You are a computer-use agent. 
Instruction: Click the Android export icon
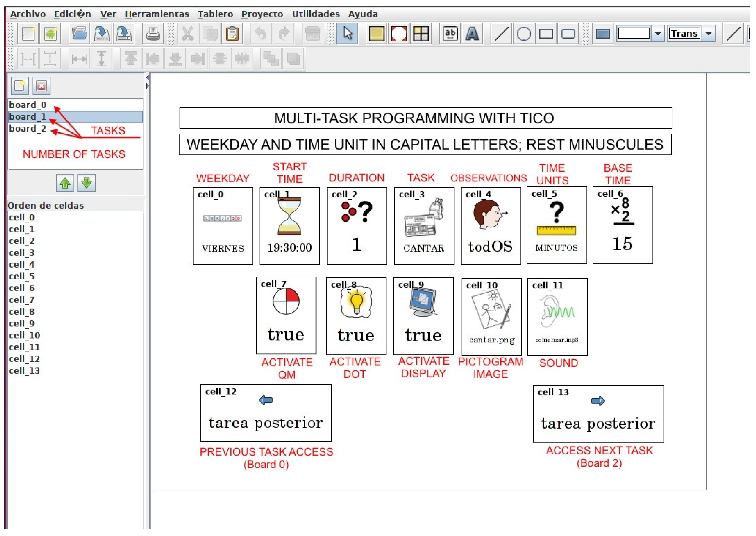click(x=50, y=34)
